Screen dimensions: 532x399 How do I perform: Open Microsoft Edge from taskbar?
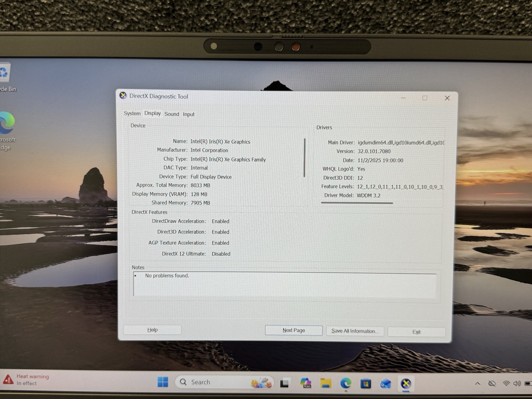346,384
